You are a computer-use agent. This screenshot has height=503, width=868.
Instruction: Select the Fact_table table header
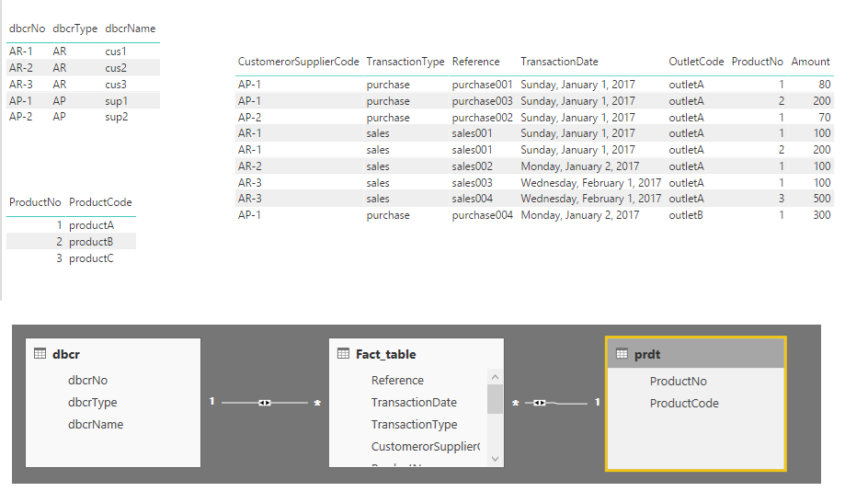click(x=417, y=354)
